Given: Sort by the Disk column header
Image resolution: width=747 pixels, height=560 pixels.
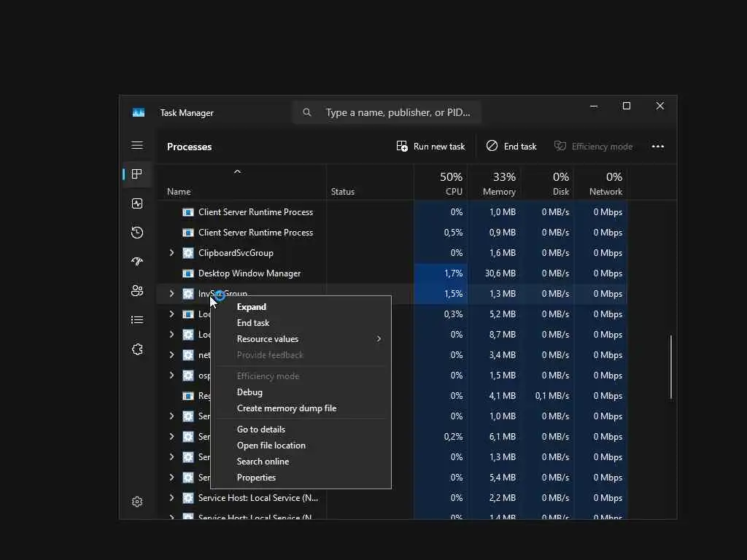Looking at the screenshot, I should point(547,184).
